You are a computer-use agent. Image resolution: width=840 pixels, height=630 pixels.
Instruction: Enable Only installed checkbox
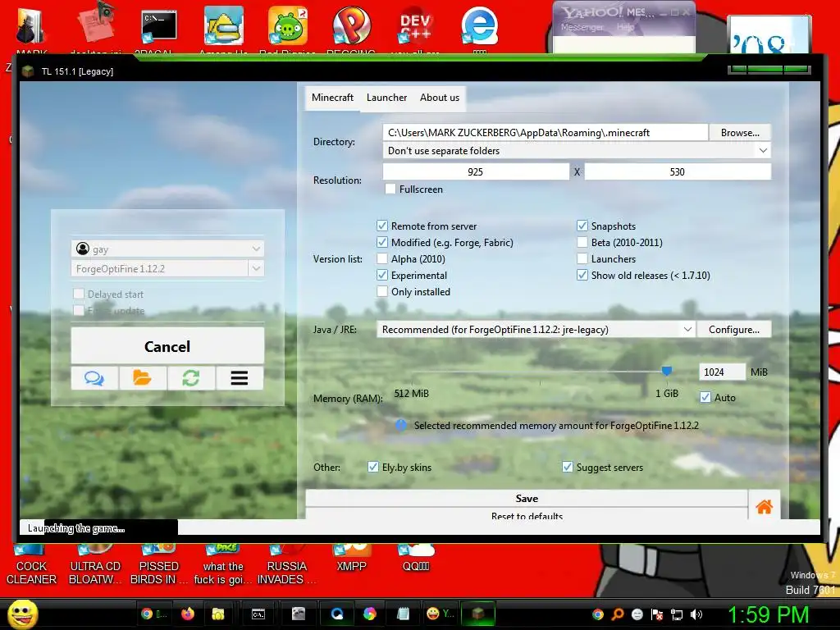point(382,291)
